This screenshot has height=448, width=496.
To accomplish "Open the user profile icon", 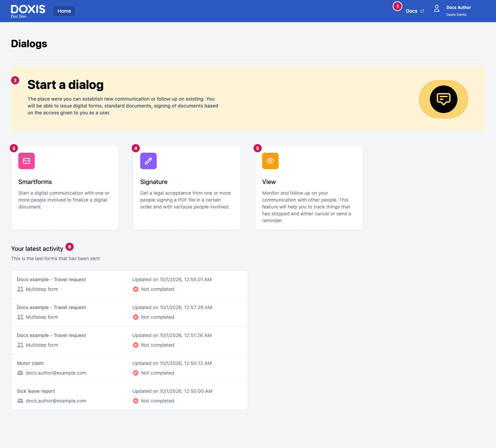I will click(x=437, y=9).
